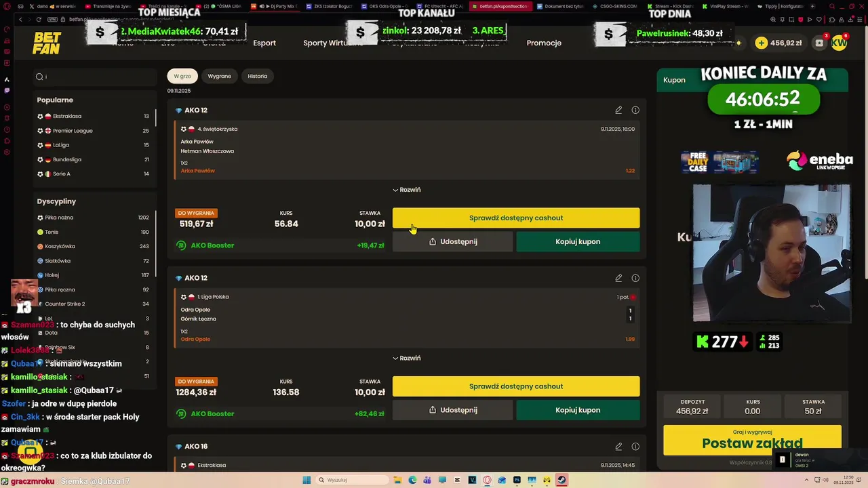
Task: Click edit pencil icon on AKO 16 coupon
Action: click(x=618, y=447)
